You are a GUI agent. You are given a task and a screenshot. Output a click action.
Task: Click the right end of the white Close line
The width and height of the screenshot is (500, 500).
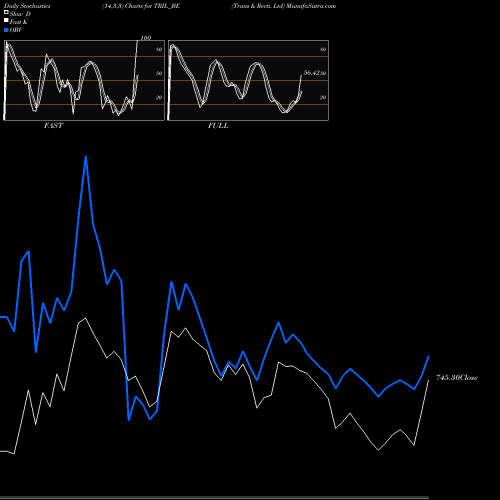click(428, 381)
